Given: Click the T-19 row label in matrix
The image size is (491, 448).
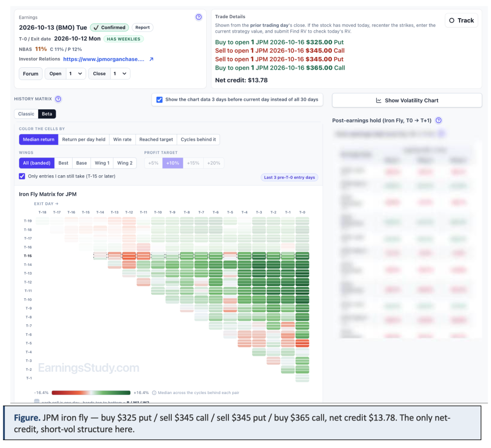Looking at the screenshot, I should pos(27,221).
